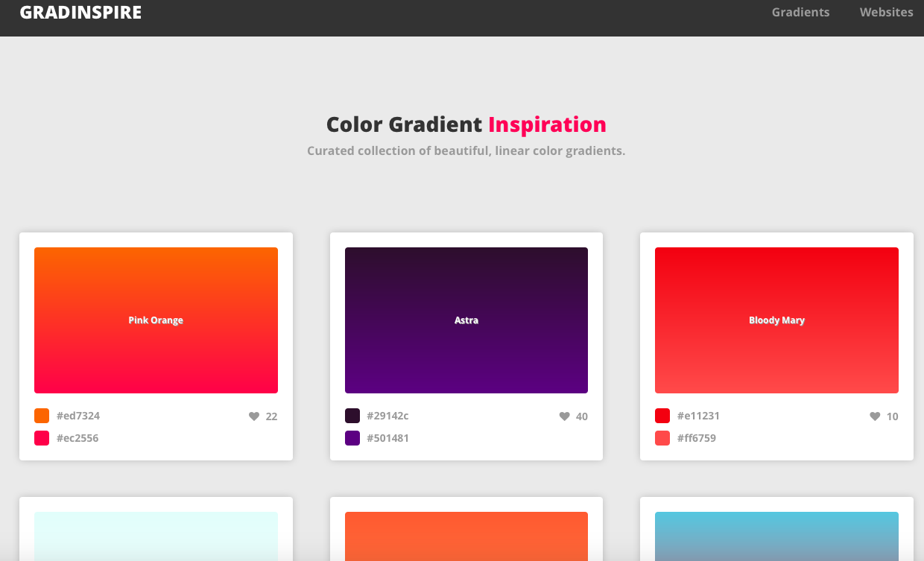Click the blue gradient card bottom right

[776, 536]
